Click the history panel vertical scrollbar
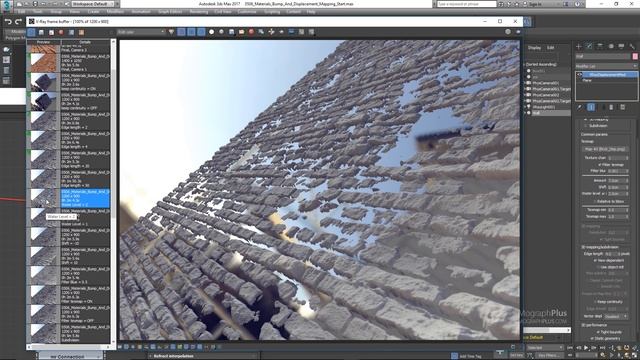Image resolution: width=640 pixels, height=360 pixels. [113, 192]
